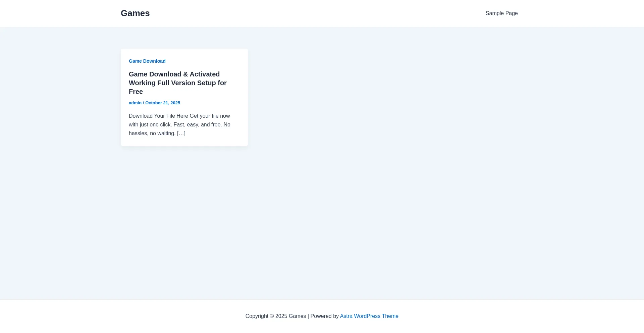Click the word 'WordPress' in footer link
644x333 pixels.
[x=367, y=316]
